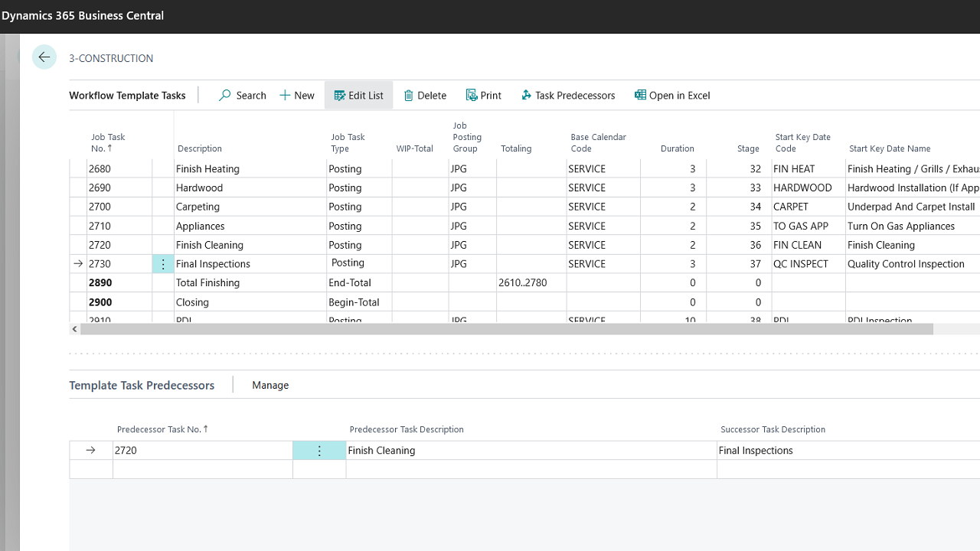Open Job Task Type column header
The image size is (980, 551).
click(x=348, y=142)
